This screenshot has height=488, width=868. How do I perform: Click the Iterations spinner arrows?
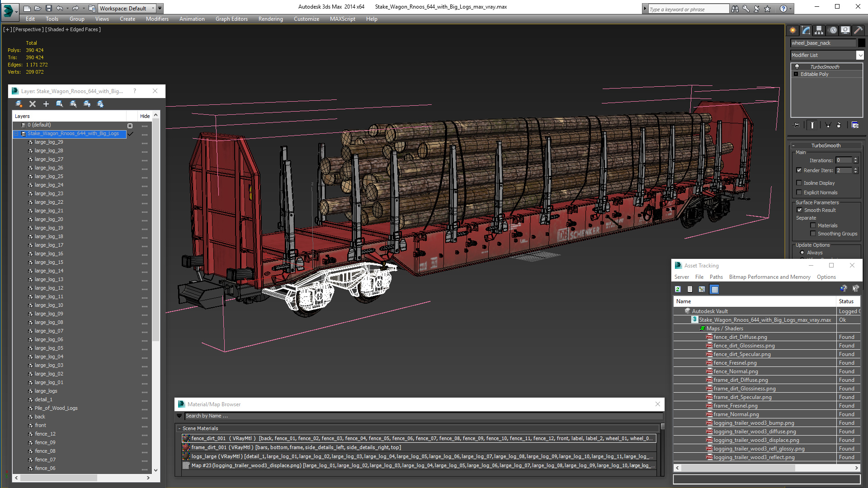click(855, 160)
